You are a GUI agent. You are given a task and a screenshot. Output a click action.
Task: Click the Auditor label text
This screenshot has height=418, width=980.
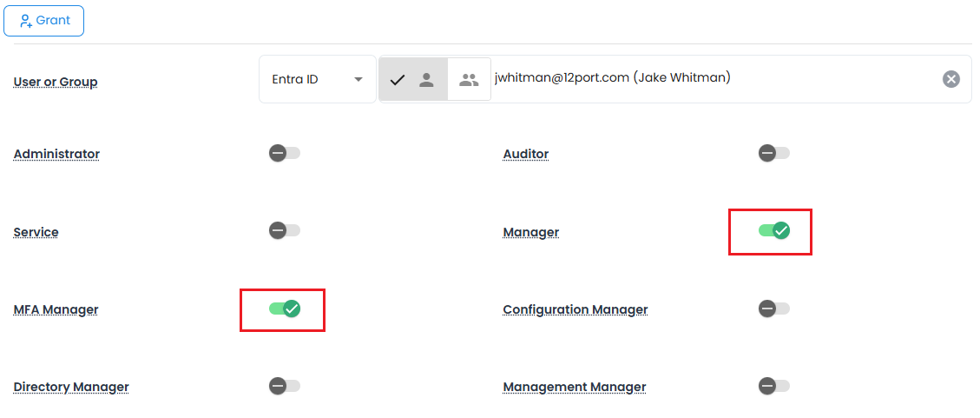[x=525, y=155]
